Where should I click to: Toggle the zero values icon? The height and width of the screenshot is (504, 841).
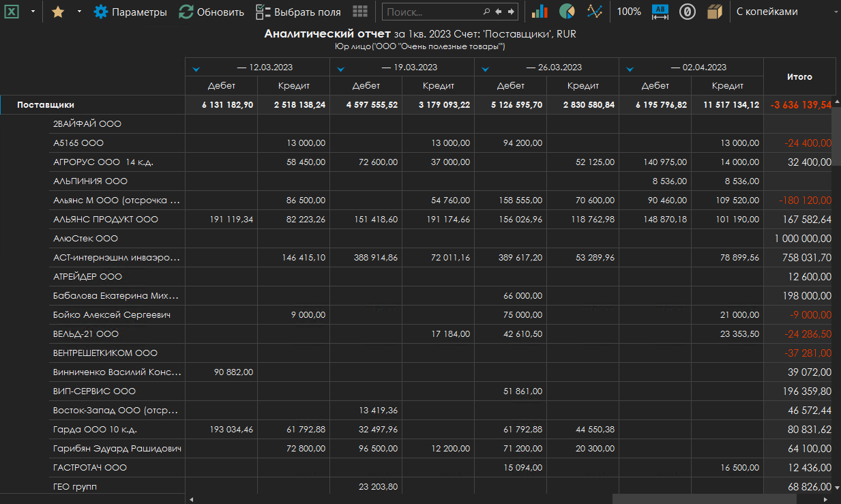688,12
